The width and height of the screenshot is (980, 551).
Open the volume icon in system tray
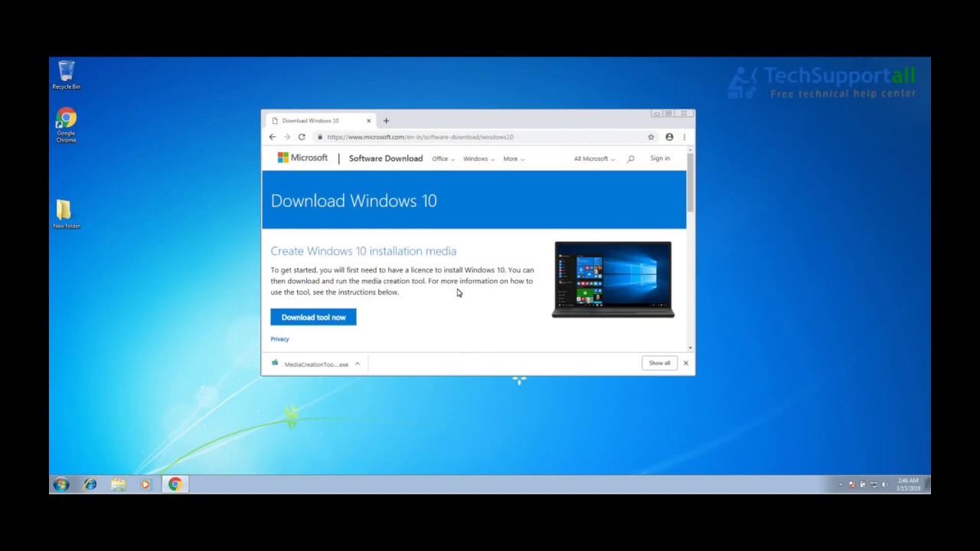(884, 484)
